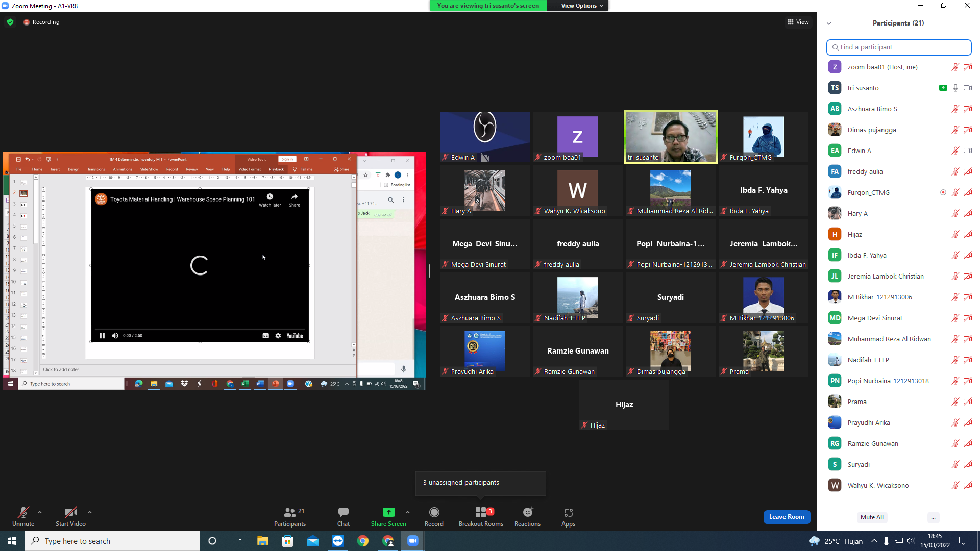Click zoom baa01's video-off icon
This screenshot has width=980, height=551.
[967, 67]
